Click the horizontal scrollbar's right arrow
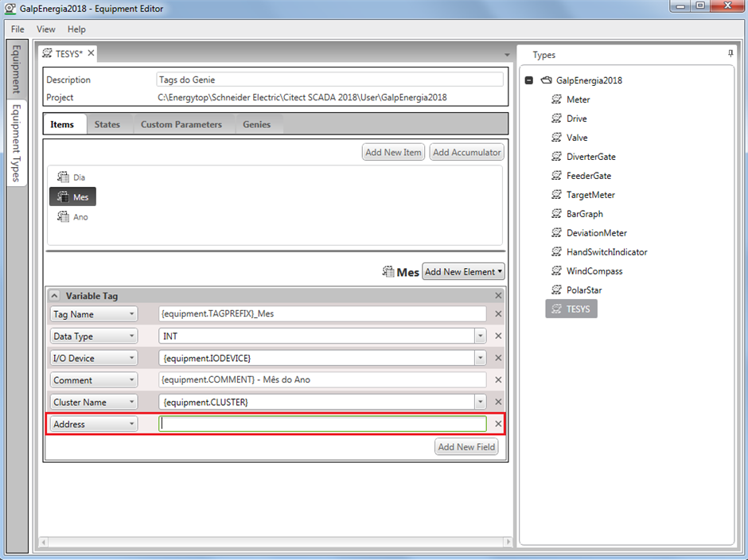The height and width of the screenshot is (560, 748). tap(507, 542)
